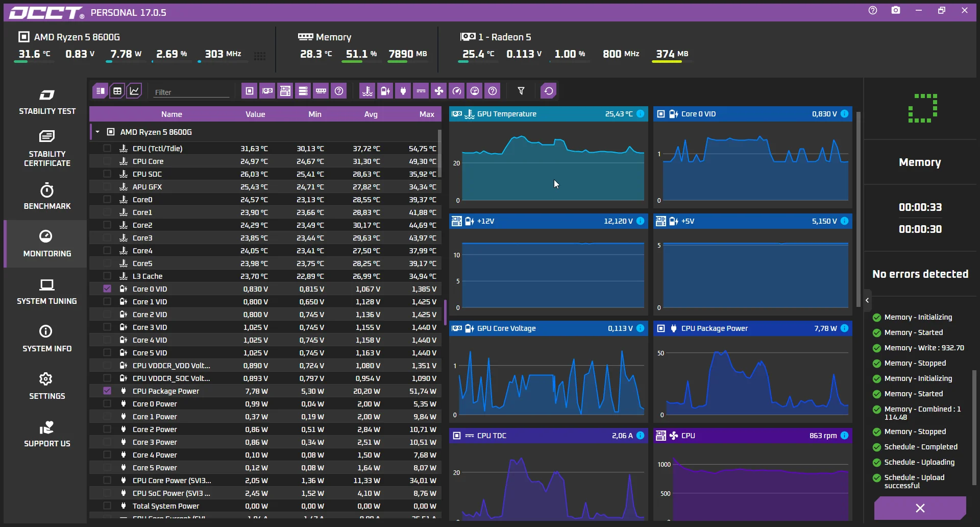Sort the table by Name column
The image size is (980, 527).
[171, 114]
